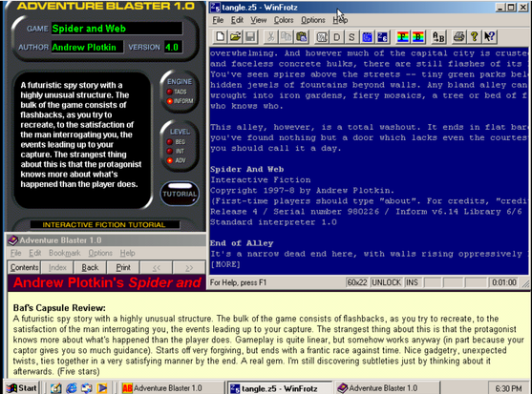Click the UNLOCK status bar indicator

[x=386, y=282]
